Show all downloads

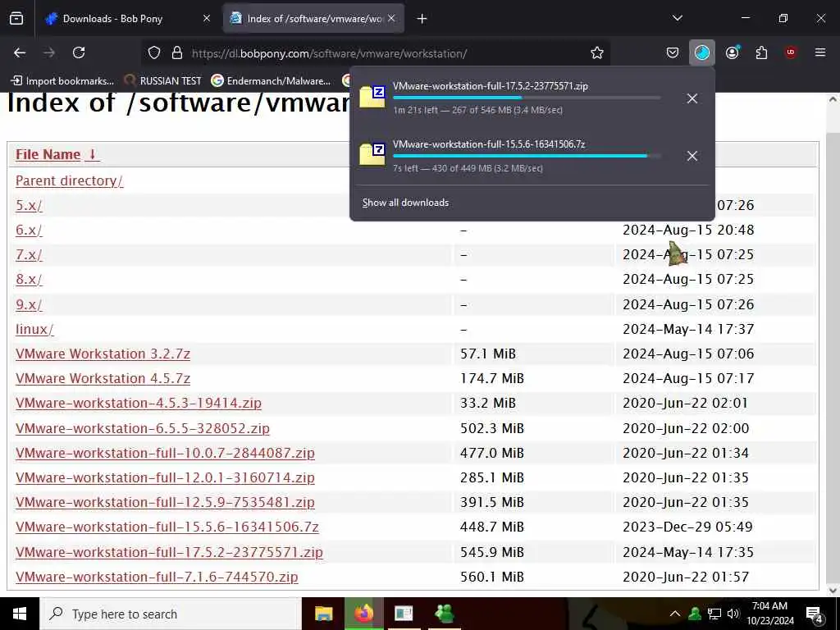pos(405,203)
